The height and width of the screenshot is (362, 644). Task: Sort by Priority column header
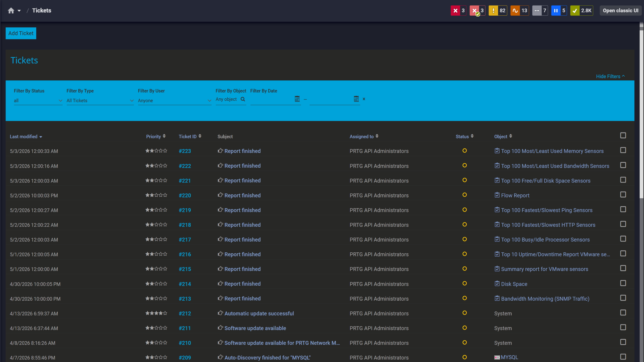point(156,137)
